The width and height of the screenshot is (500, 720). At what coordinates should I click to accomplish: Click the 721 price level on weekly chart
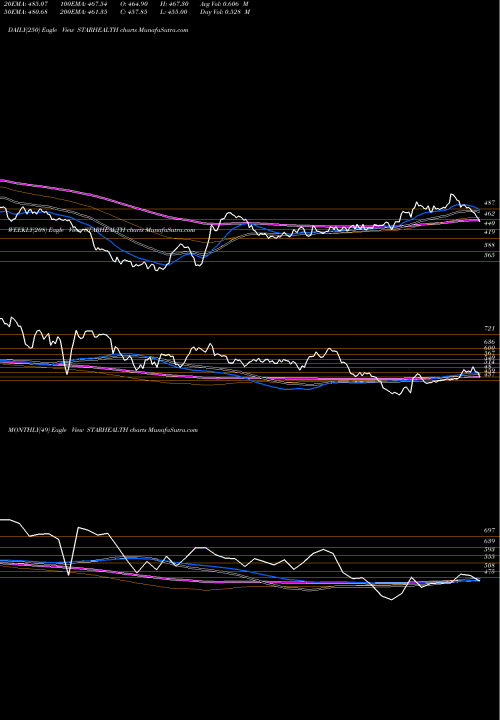(x=489, y=329)
